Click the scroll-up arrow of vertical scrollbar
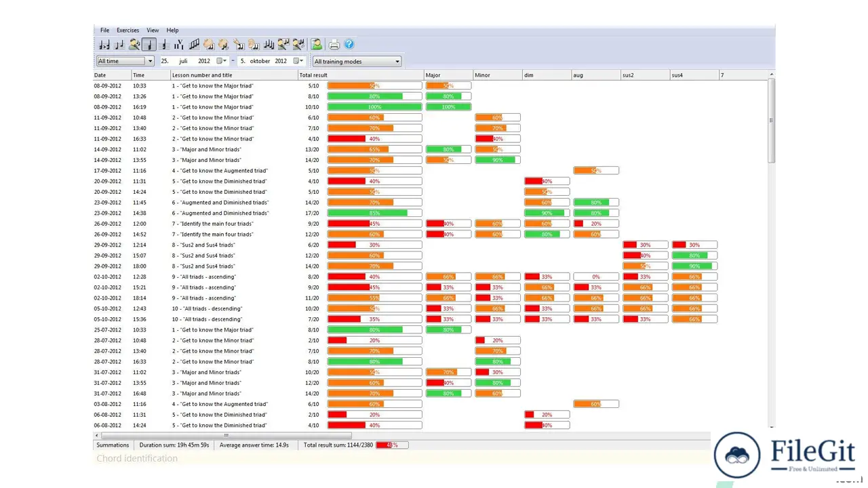The height and width of the screenshot is (488, 868). [x=771, y=75]
